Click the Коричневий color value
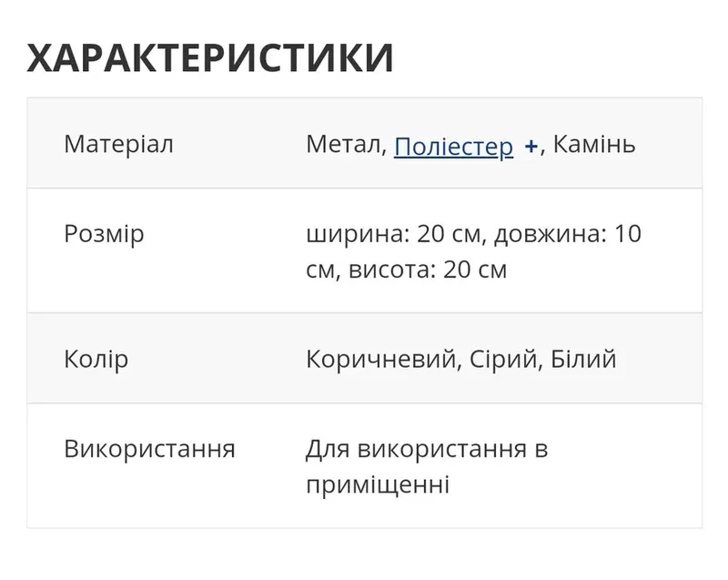 (381, 359)
